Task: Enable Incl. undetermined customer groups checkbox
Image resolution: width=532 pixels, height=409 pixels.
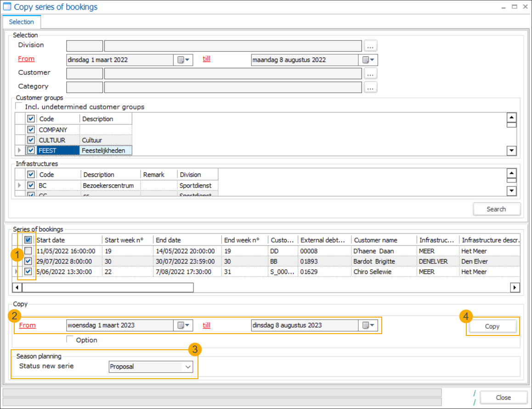Action: click(x=19, y=107)
